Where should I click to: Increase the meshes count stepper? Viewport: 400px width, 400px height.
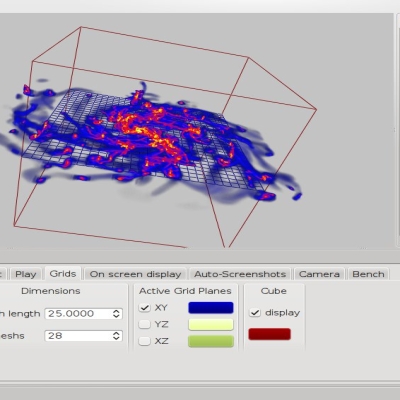click(x=116, y=333)
